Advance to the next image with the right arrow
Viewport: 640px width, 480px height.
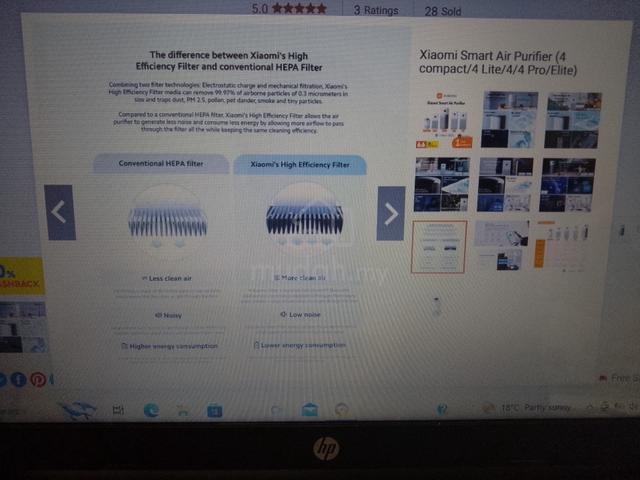click(x=391, y=213)
